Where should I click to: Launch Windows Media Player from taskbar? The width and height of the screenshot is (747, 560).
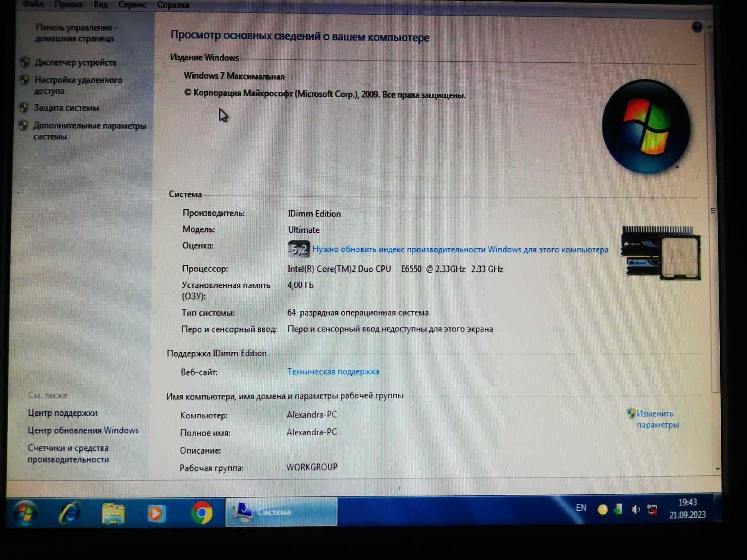point(156,513)
